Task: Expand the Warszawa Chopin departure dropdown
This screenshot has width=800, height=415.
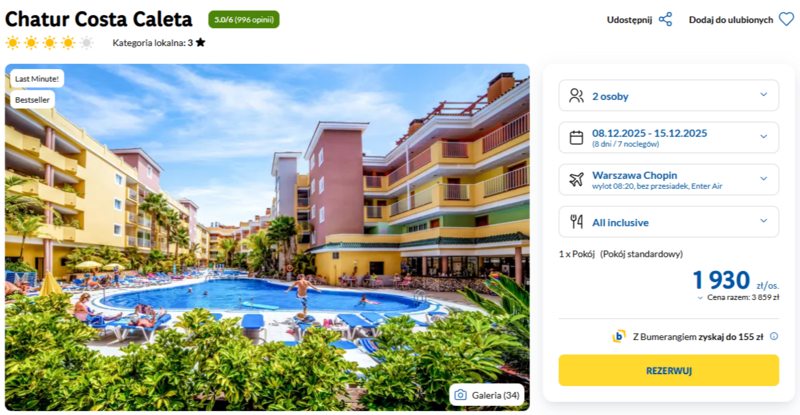Action: click(669, 179)
